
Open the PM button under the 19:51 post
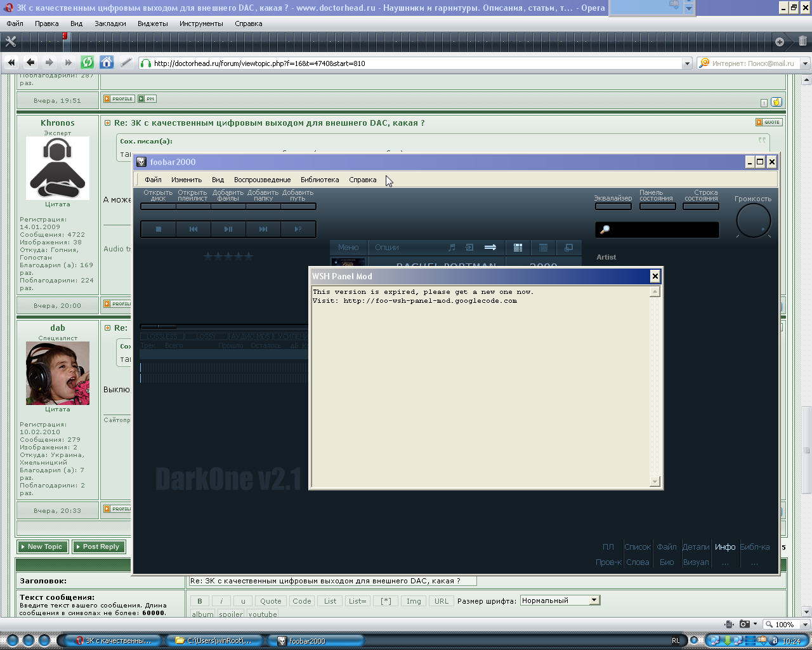(147, 99)
